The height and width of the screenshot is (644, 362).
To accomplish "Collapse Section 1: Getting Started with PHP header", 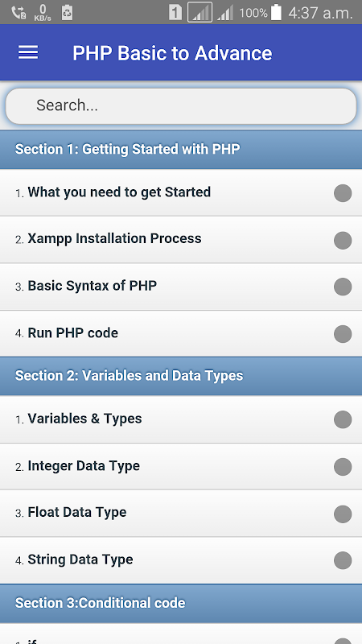I will pos(181,150).
